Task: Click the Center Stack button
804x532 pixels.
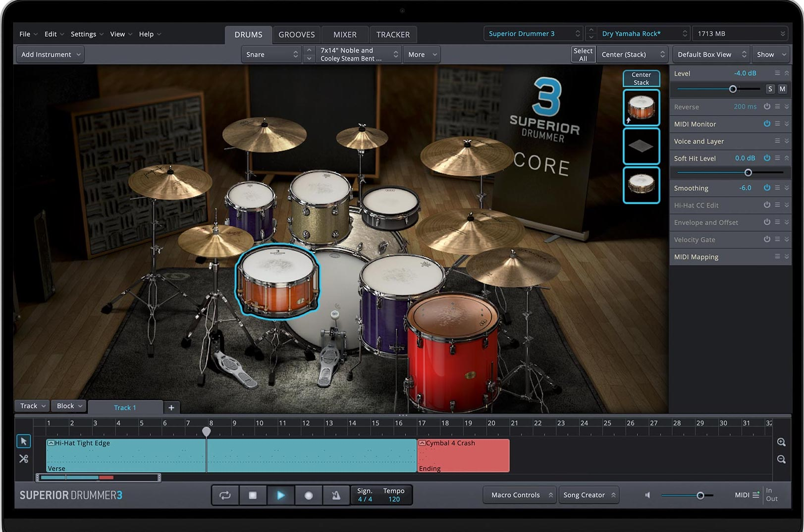Action: [641, 79]
